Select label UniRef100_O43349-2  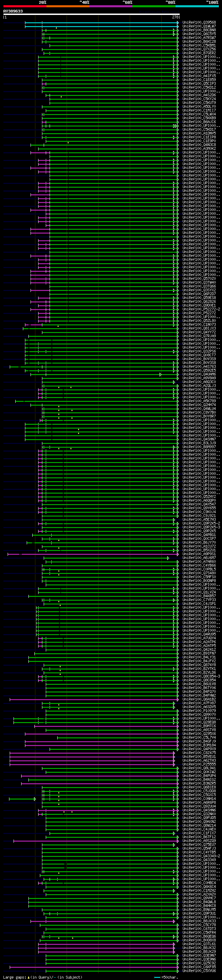(201, 856)
